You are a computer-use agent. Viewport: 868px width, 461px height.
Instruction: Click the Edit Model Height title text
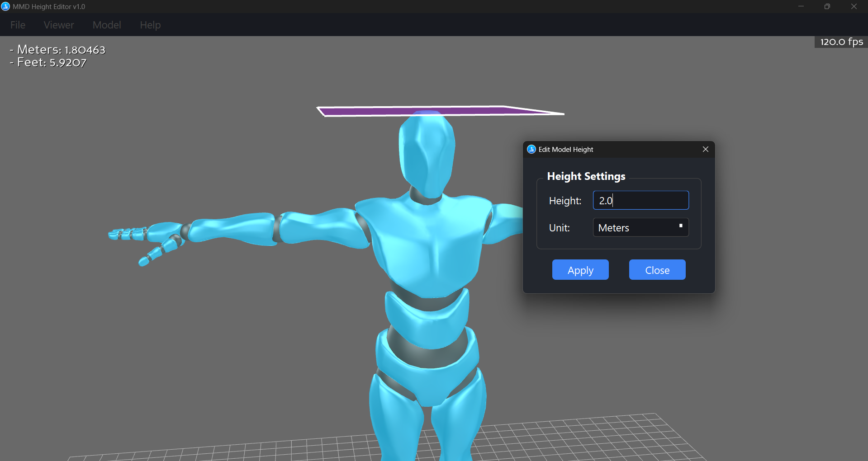(x=566, y=150)
